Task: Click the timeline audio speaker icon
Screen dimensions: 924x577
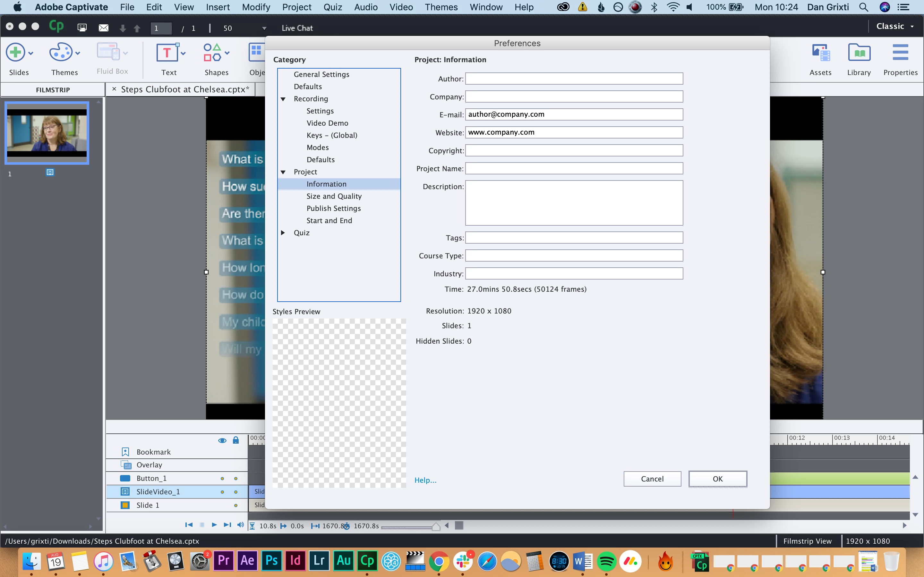Action: [x=240, y=525]
